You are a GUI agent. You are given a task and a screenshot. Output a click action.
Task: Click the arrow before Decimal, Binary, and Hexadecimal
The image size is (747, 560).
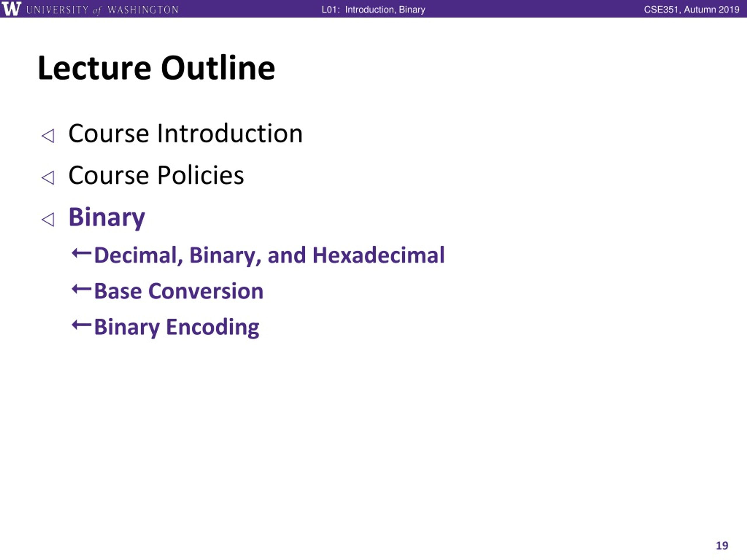point(81,253)
